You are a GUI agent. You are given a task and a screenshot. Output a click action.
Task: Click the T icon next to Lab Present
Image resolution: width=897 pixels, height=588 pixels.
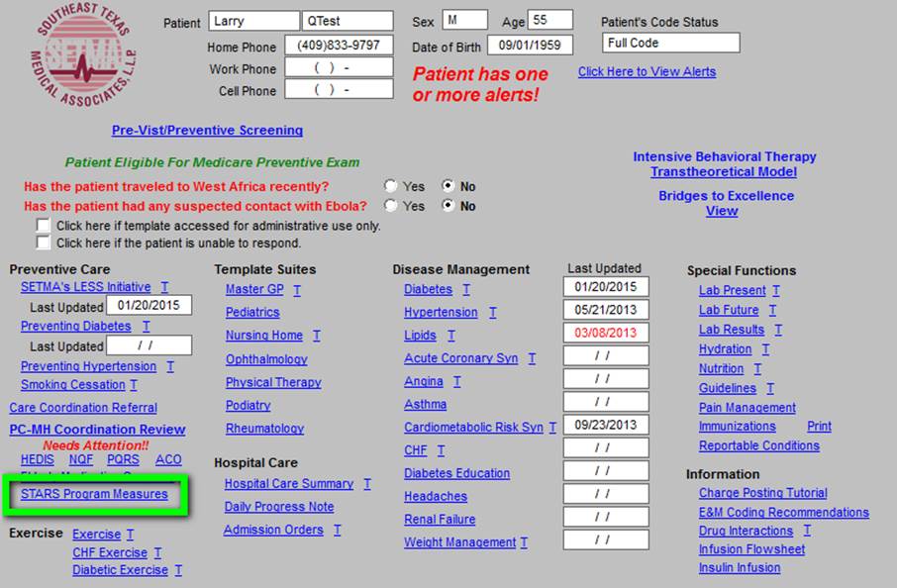[776, 291]
